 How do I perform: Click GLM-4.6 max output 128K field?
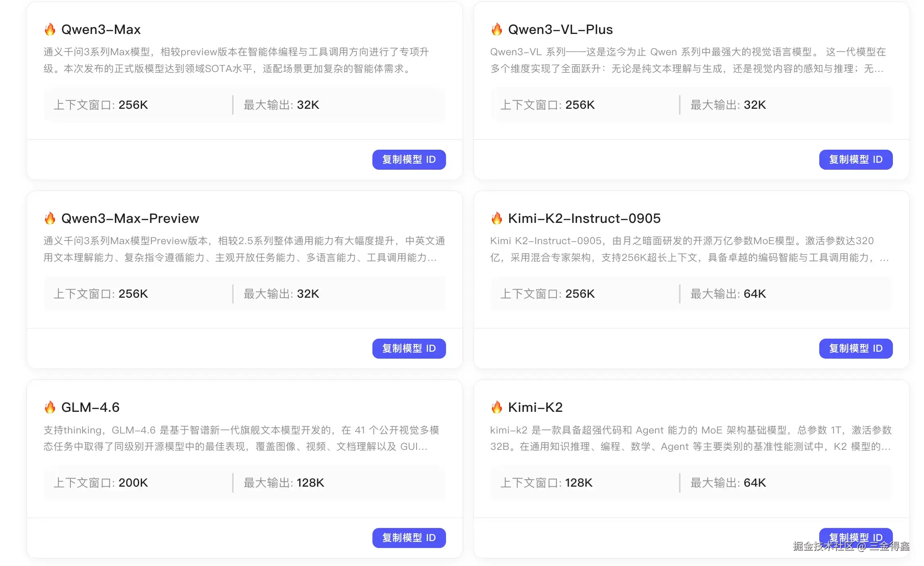(x=284, y=483)
